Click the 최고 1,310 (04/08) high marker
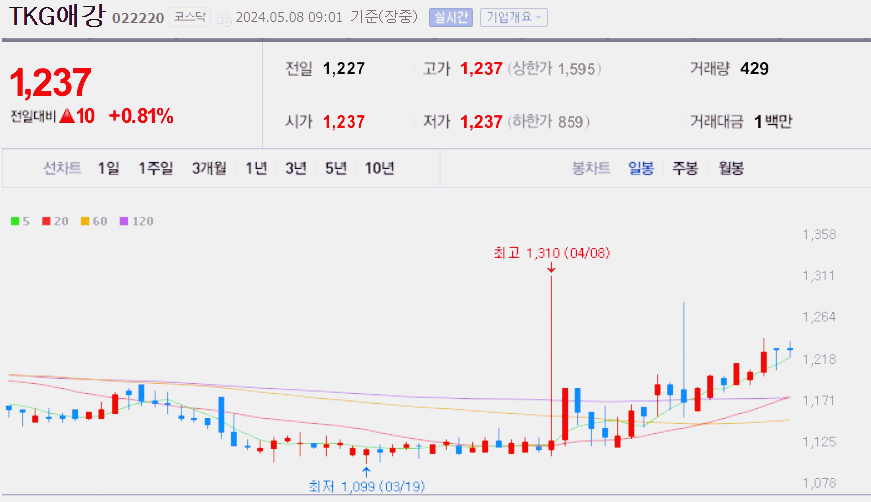The image size is (871, 502). (552, 253)
